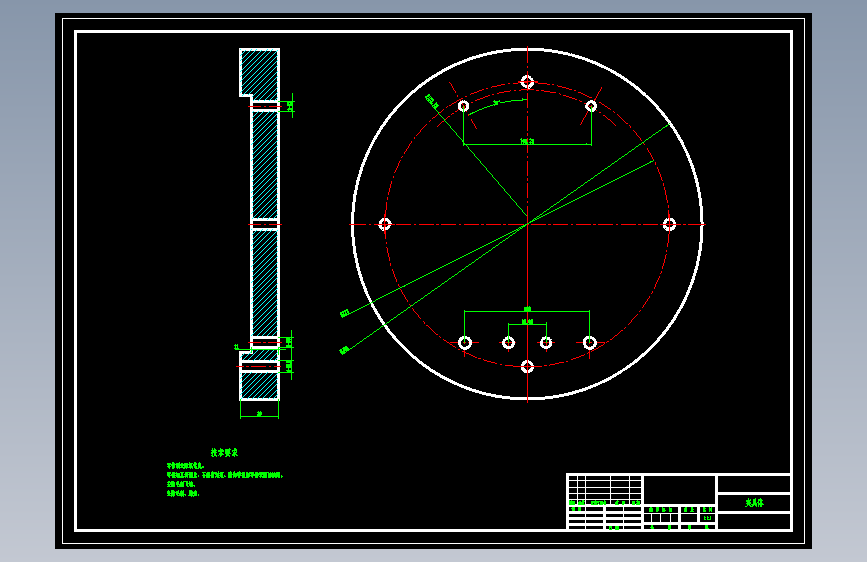Select the 技术要求 heading text
The width and height of the screenshot is (867, 562).
pos(224,452)
